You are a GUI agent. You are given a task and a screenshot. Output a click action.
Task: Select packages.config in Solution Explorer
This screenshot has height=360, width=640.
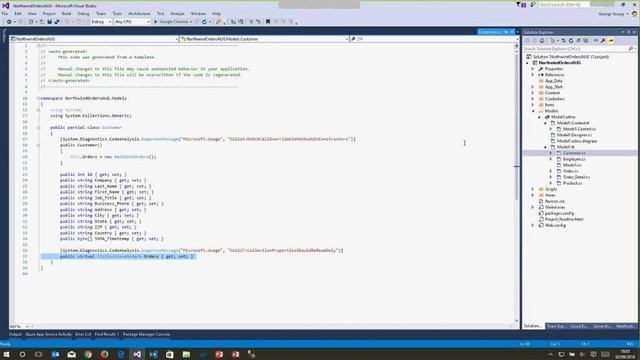[559, 213]
